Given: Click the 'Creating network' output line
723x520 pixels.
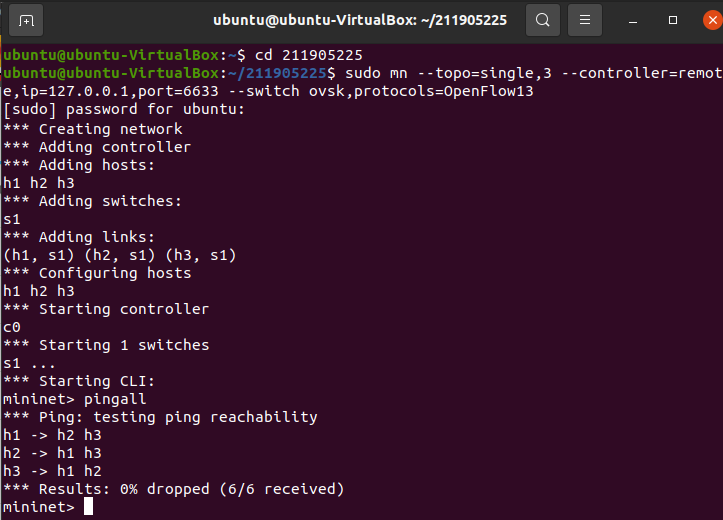Looking at the screenshot, I should click(93, 129).
